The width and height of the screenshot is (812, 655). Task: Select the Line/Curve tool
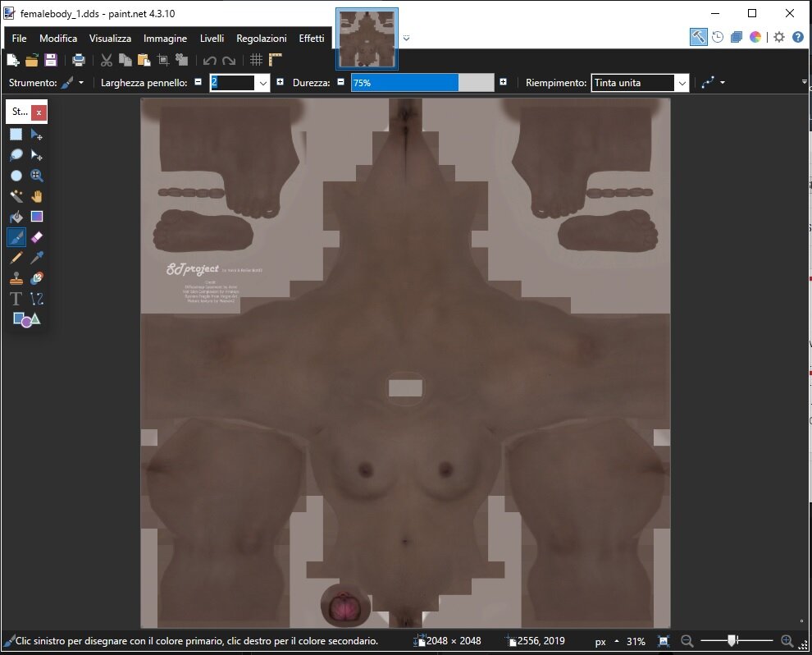[36, 299]
